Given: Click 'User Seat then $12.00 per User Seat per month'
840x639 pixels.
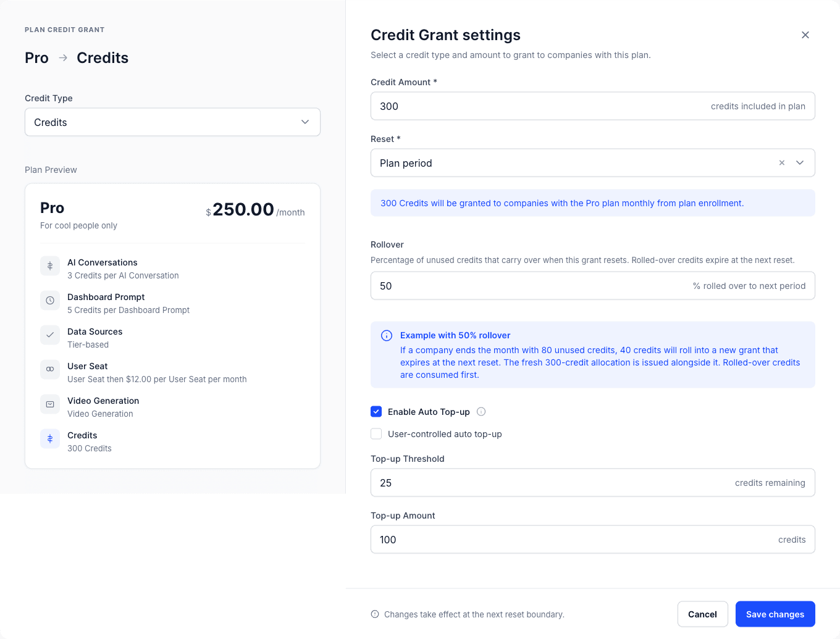Looking at the screenshot, I should [x=157, y=380].
